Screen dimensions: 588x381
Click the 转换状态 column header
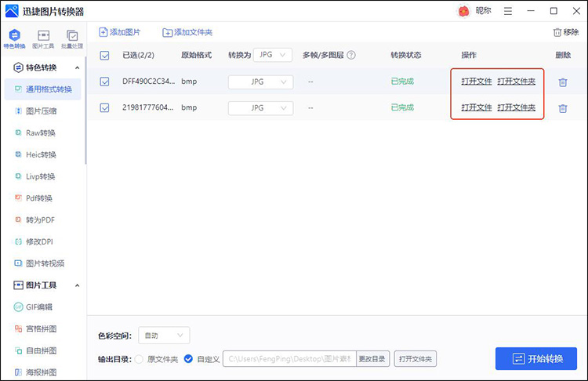406,55
